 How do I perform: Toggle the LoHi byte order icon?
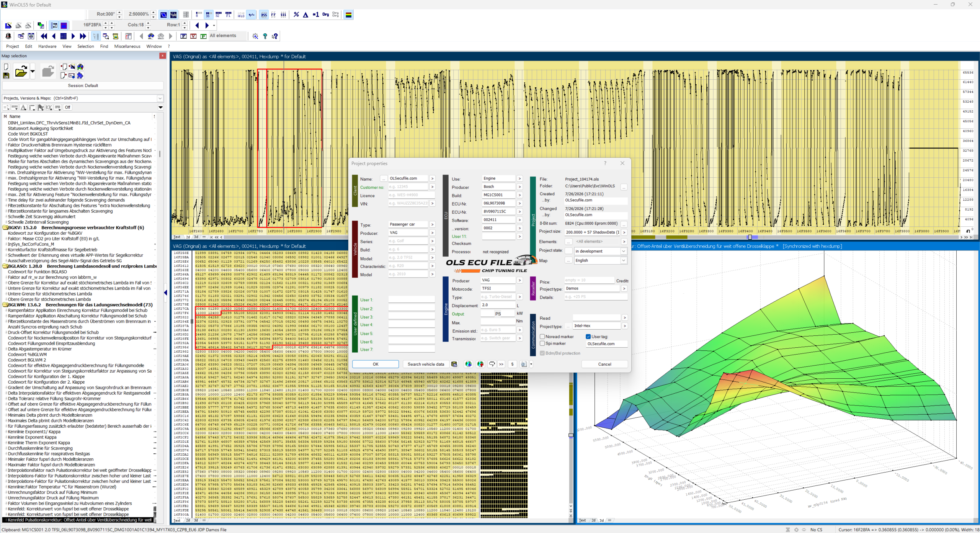[241, 15]
